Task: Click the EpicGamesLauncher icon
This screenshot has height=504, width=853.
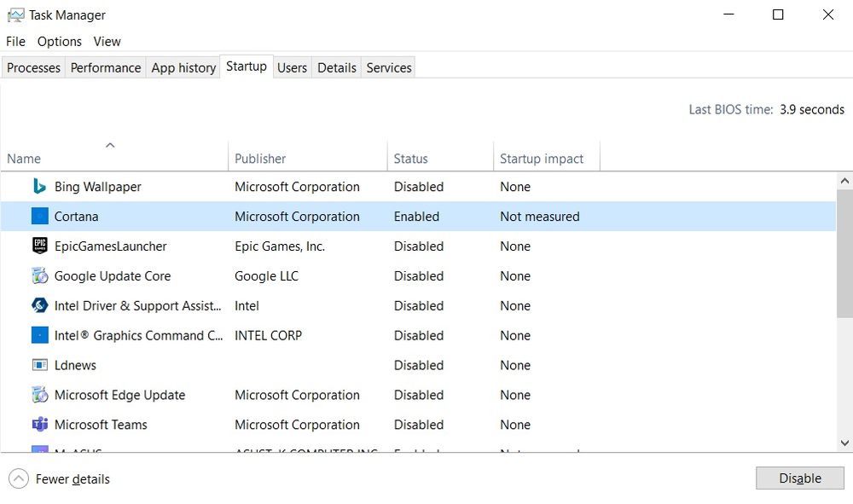Action: pos(39,246)
